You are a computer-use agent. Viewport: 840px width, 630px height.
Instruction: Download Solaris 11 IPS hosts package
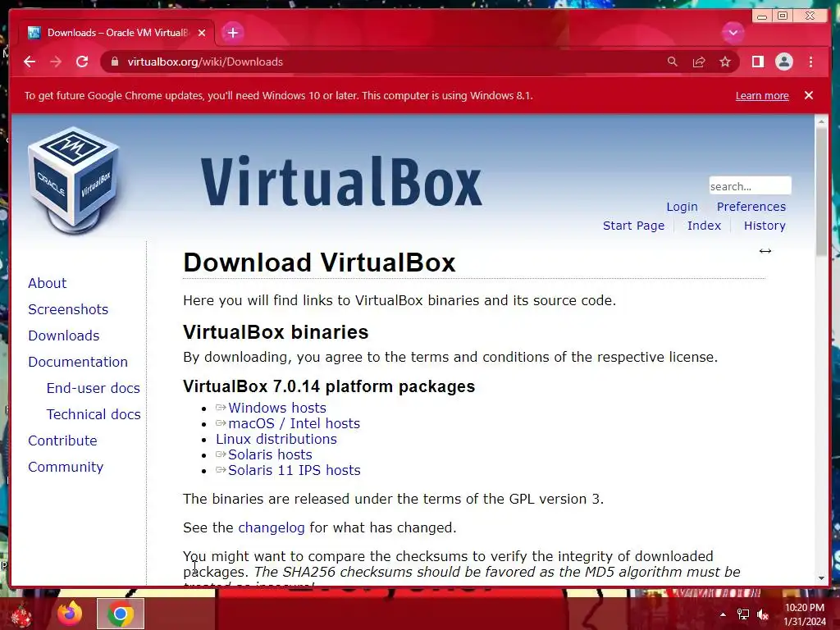(x=294, y=470)
